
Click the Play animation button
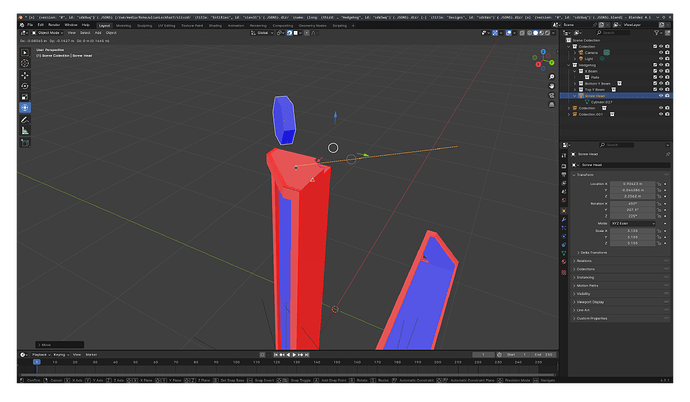click(x=294, y=354)
